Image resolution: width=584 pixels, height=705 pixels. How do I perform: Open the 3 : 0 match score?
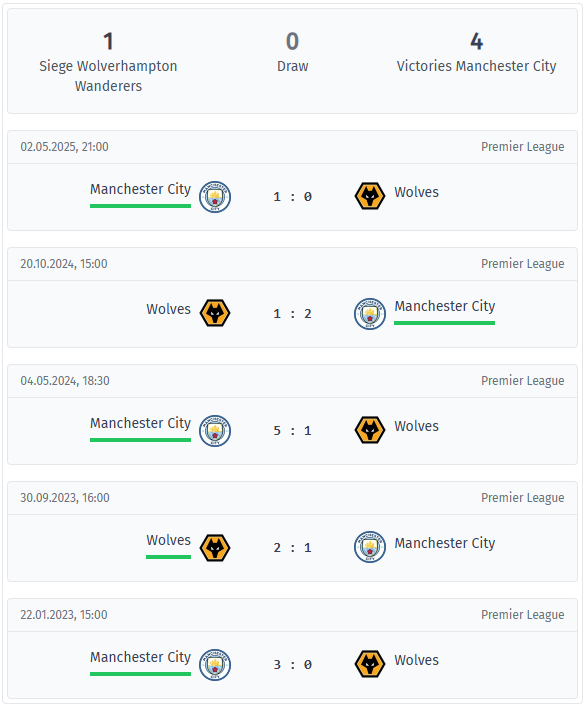292,665
